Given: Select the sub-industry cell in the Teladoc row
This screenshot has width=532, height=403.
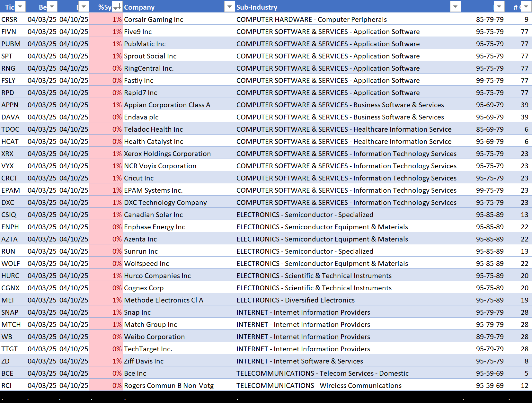Looking at the screenshot, I should coord(348,129).
